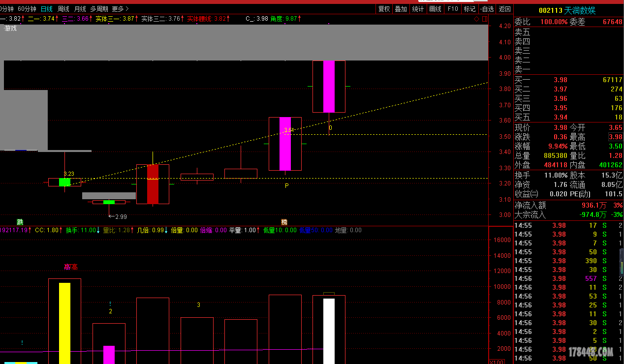Image resolution: width=624 pixels, height=364 pixels.
Task: Click the 实体腰线 3.82 indicator value
Action: pyautogui.click(x=209, y=19)
